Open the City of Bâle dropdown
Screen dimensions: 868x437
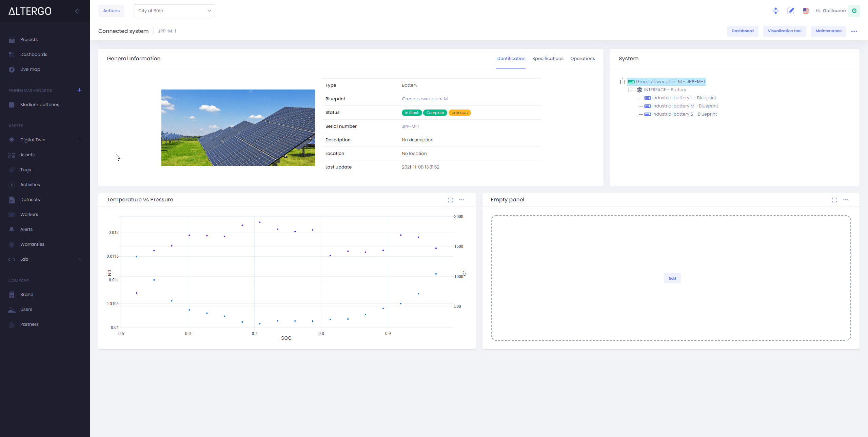[174, 11]
